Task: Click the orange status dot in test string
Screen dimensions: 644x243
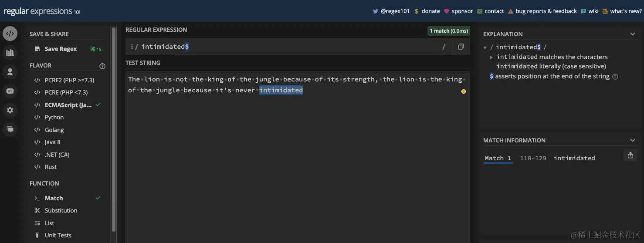Action: click(463, 91)
